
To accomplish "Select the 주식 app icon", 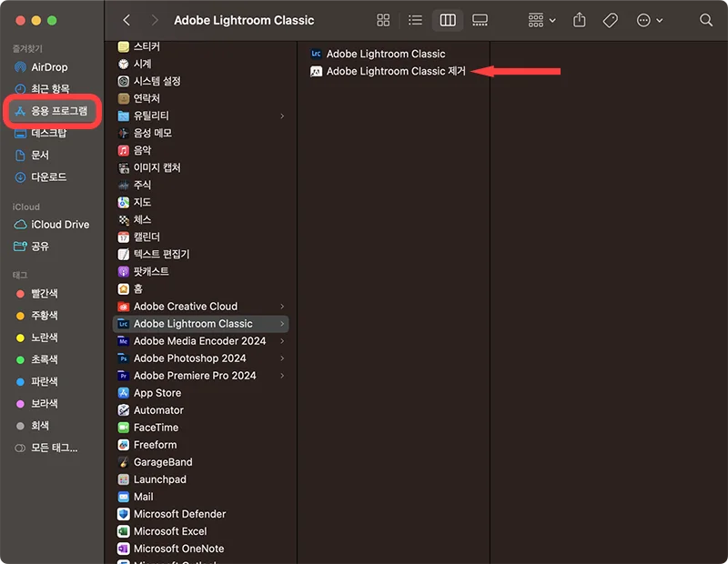I will tap(123, 186).
